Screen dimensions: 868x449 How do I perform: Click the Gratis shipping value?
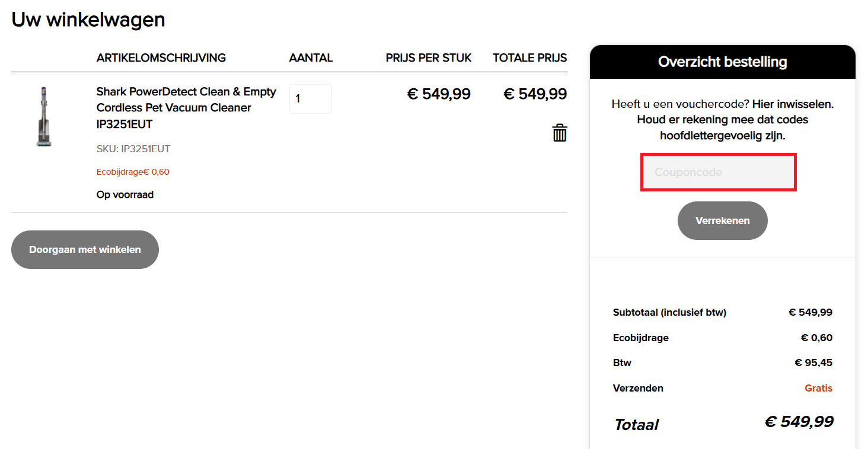(818, 389)
